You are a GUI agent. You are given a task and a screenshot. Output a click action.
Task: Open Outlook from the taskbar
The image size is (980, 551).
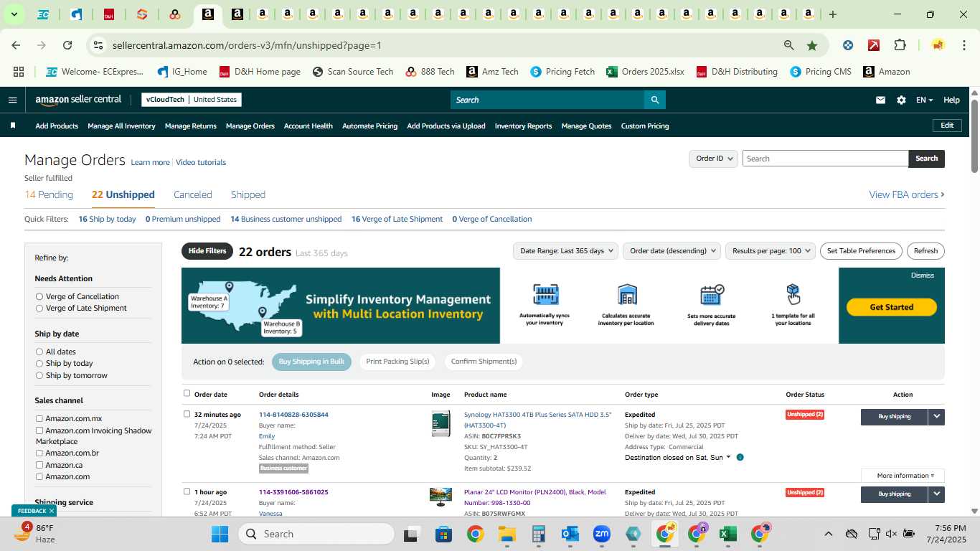[570, 534]
